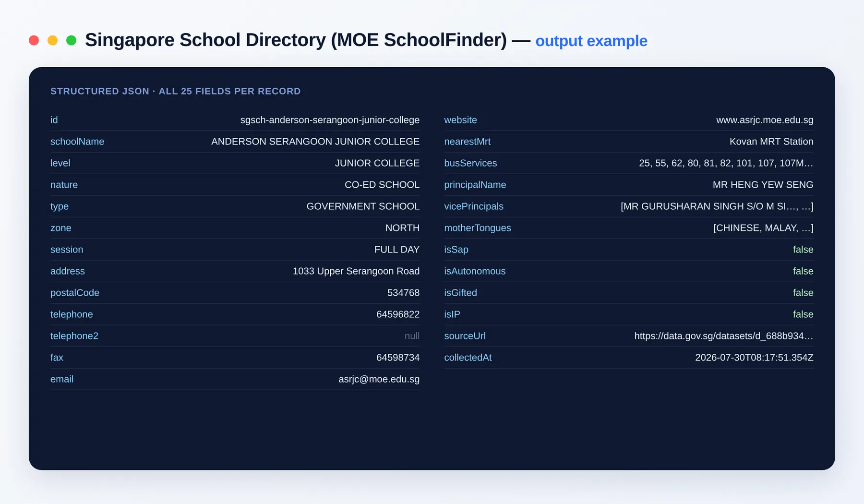Image resolution: width=864 pixels, height=504 pixels.
Task: Click value '1033 Upper Serangoon Road'
Action: (356, 271)
